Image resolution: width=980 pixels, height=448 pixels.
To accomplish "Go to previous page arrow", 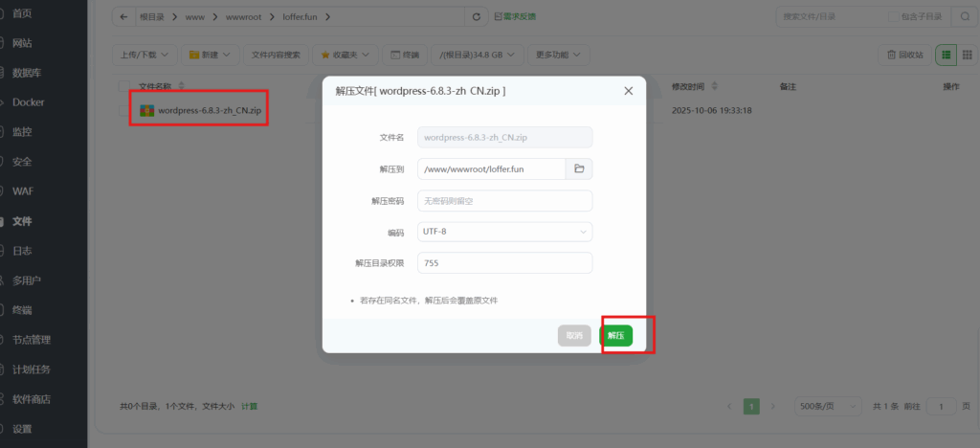I will [729, 406].
